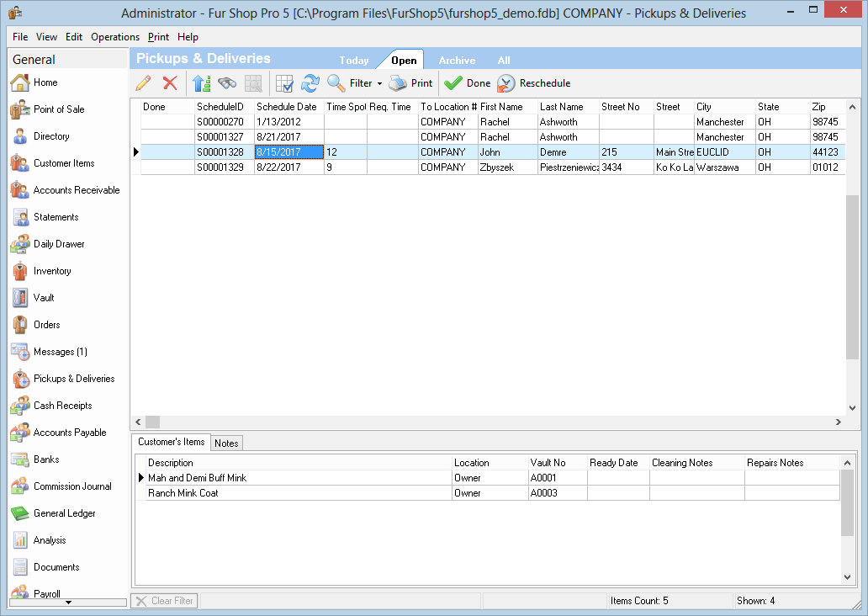The width and height of the screenshot is (868, 616).
Task: Open Point of Sale from the sidebar
Action: click(58, 109)
